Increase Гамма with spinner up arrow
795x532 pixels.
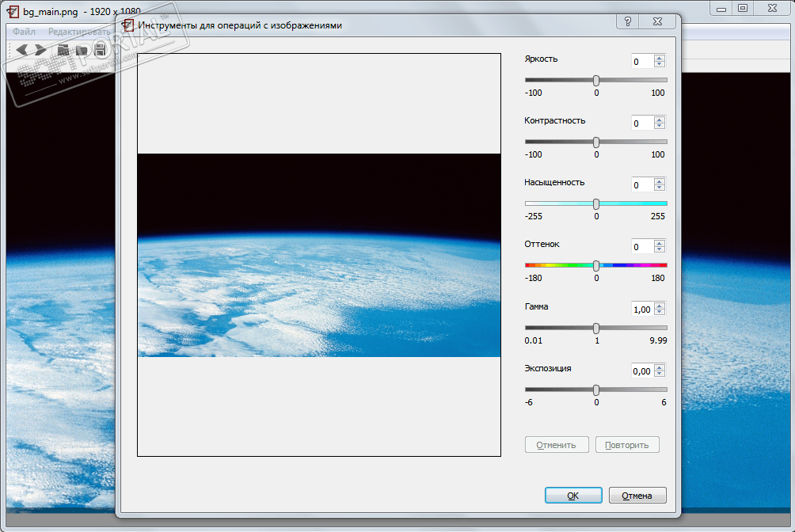pyautogui.click(x=659, y=306)
